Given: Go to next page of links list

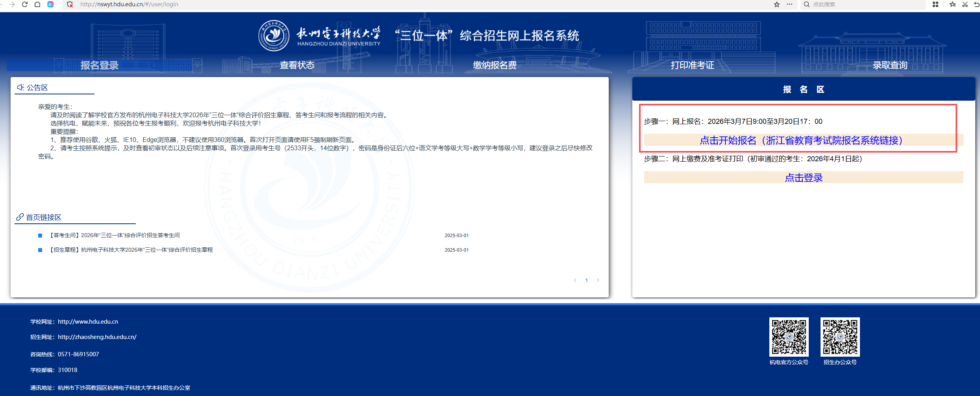Looking at the screenshot, I should 598,280.
